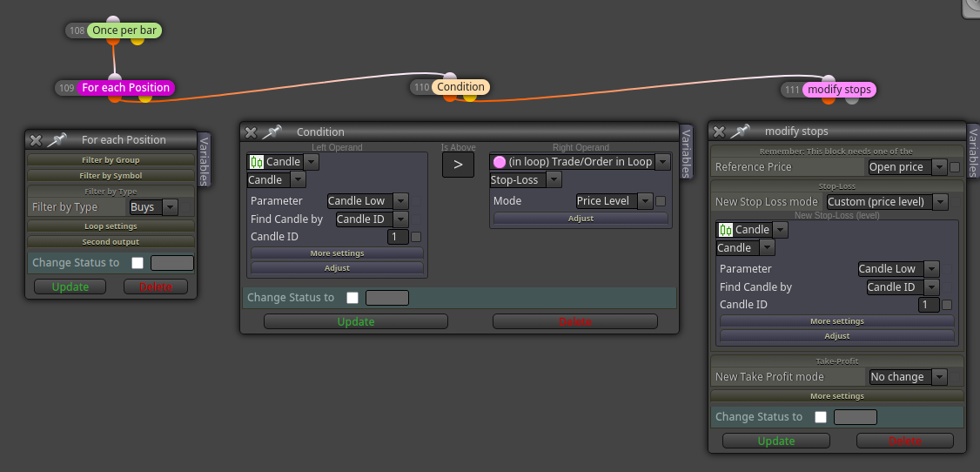Click the orange output of Condition block
This screenshot has width=980, height=472.
[x=450, y=97]
